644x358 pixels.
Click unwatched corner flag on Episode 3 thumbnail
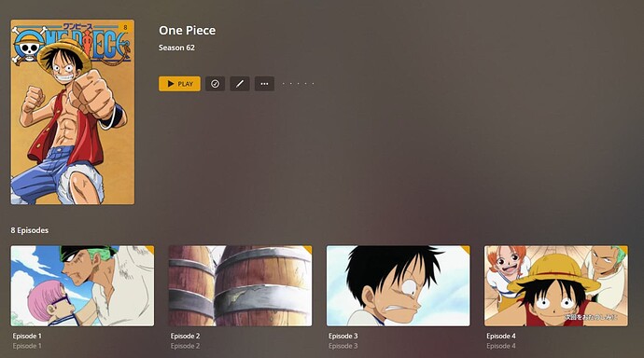pos(466,249)
